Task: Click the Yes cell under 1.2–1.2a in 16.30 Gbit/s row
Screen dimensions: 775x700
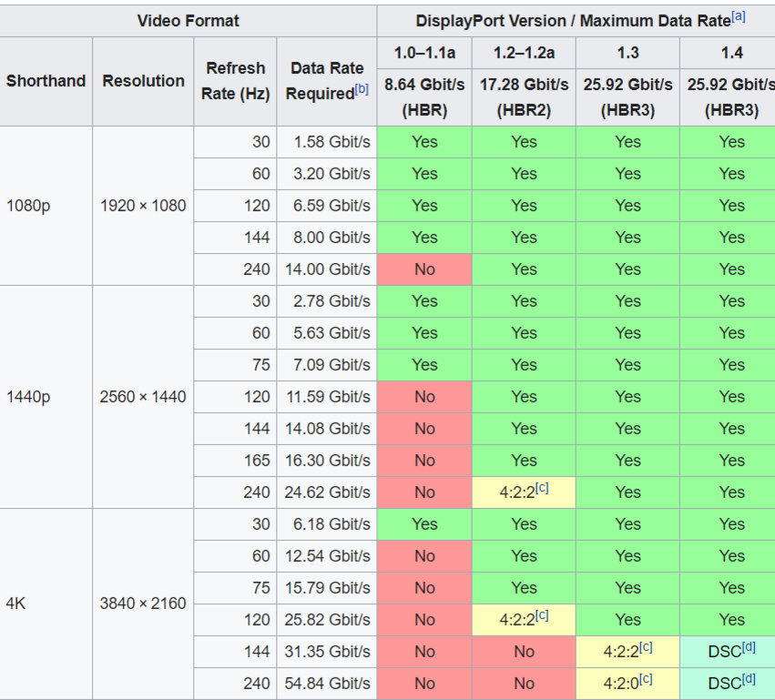Action: pos(524,461)
